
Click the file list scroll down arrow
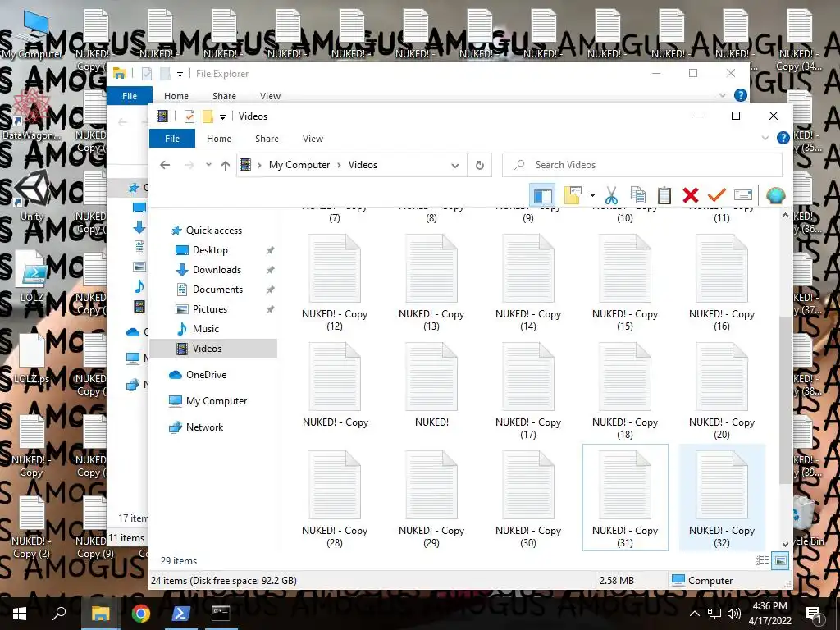(785, 545)
